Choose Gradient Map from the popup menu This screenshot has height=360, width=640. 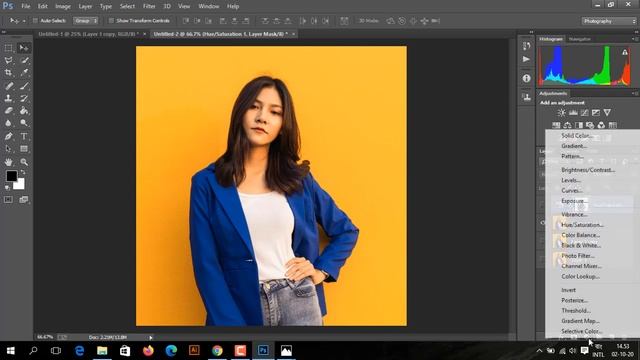coord(580,321)
